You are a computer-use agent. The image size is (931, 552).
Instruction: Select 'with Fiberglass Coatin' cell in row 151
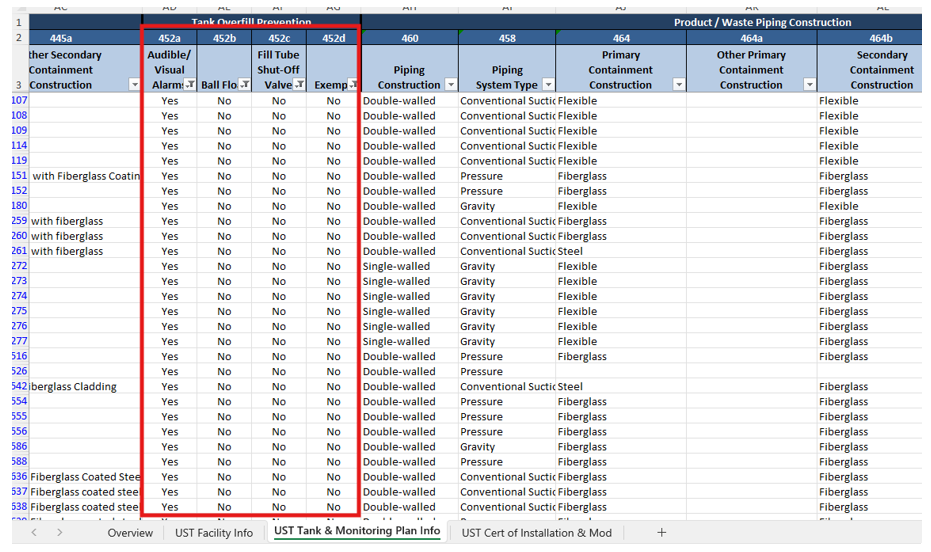[x=86, y=176]
